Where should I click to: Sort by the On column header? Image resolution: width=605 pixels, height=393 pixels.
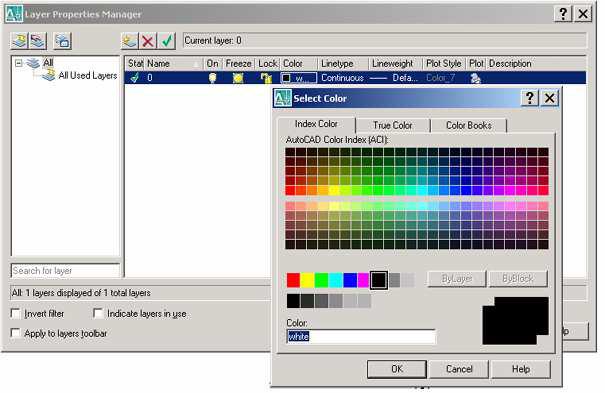tap(213, 64)
